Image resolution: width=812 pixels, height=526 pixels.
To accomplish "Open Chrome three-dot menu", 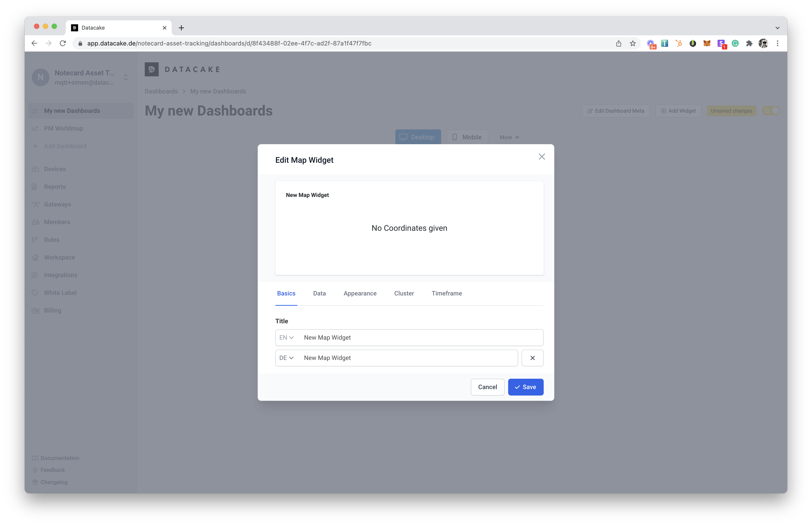I will point(778,43).
